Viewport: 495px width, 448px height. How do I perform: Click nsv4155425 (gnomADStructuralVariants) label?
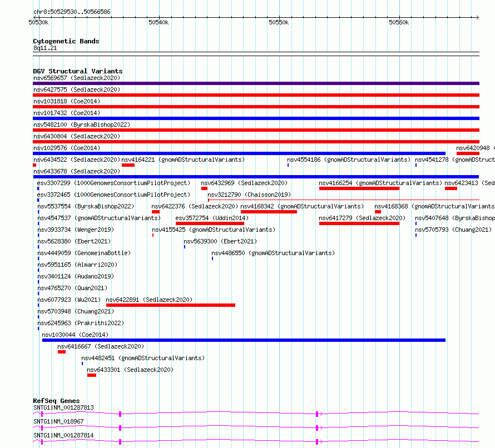[x=214, y=230]
